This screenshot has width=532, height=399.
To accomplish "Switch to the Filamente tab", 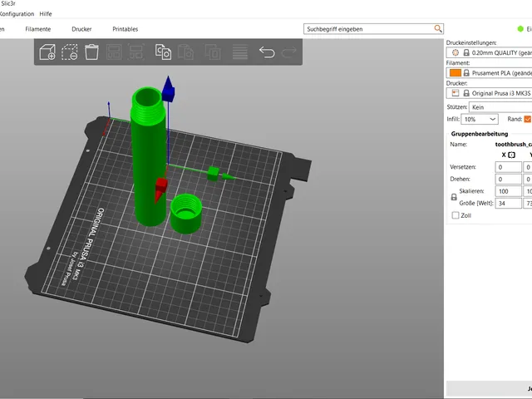I will (38, 29).
